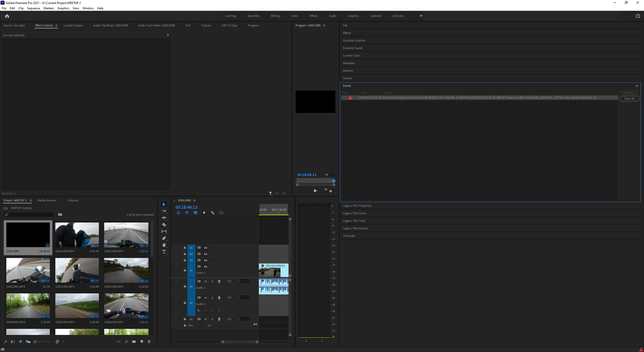Toggle track lock on V2
This screenshot has width=644, height=352.
[x=185, y=260]
